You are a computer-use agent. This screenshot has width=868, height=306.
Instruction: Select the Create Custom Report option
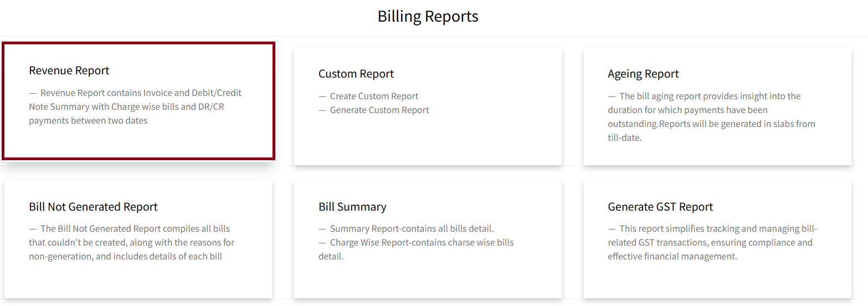tap(374, 96)
